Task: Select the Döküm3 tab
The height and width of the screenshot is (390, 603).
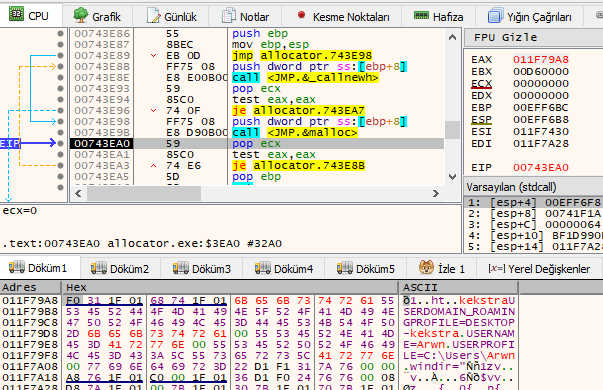Action: click(202, 268)
